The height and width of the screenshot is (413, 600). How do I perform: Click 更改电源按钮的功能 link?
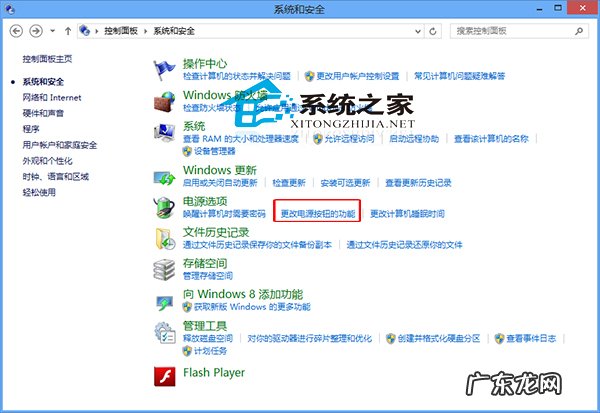pyautogui.click(x=318, y=214)
